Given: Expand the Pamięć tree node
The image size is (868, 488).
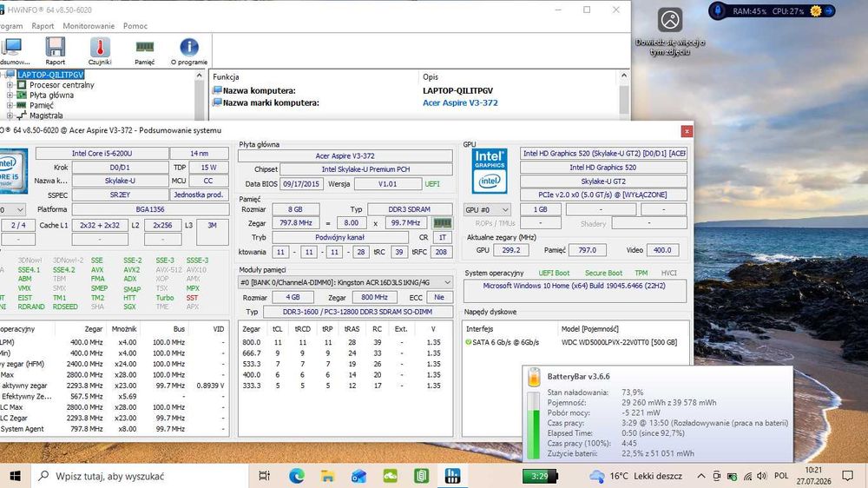Looking at the screenshot, I should [10, 105].
